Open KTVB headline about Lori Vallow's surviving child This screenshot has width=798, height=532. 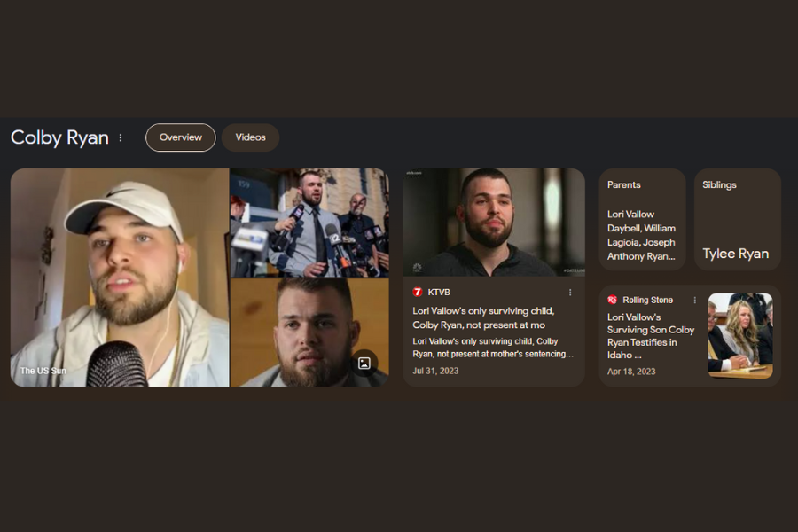point(483,317)
